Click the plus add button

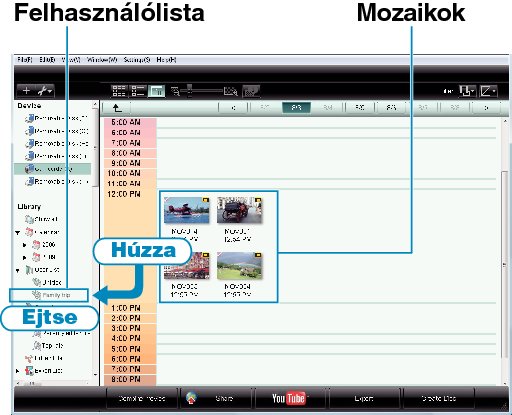[x=26, y=91]
